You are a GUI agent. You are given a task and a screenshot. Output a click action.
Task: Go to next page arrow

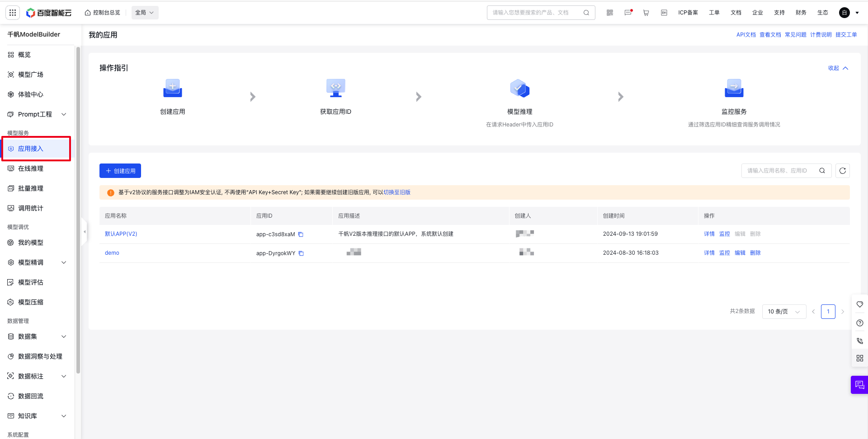coord(843,312)
